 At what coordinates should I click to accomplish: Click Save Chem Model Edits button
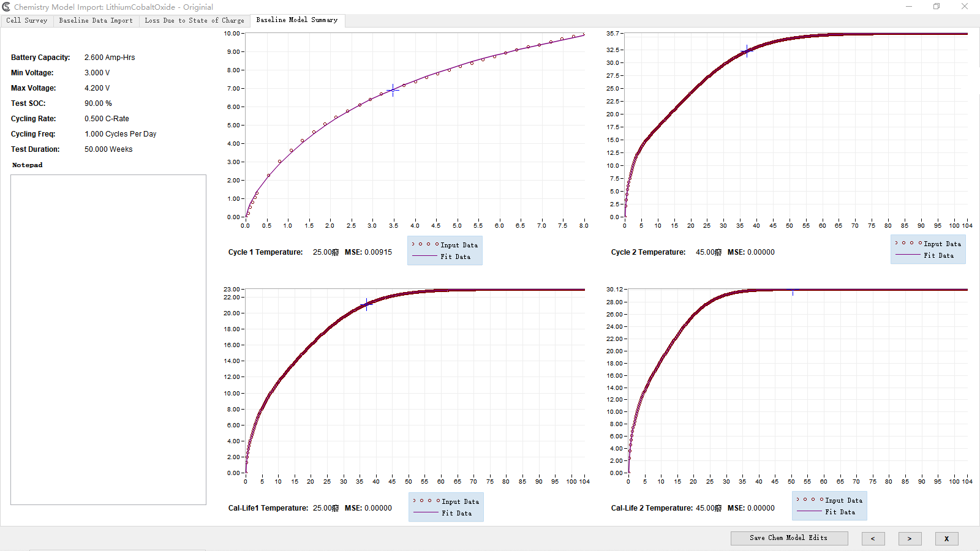tap(789, 538)
